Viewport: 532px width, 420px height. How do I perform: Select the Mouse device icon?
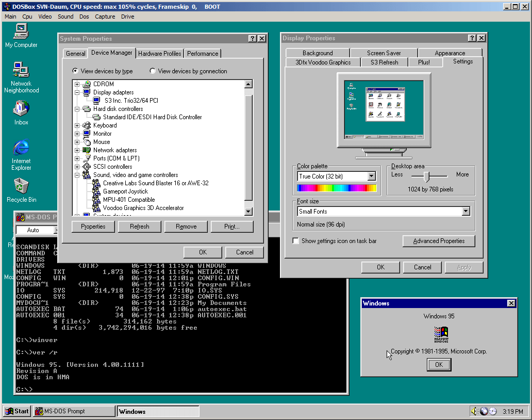tap(87, 142)
